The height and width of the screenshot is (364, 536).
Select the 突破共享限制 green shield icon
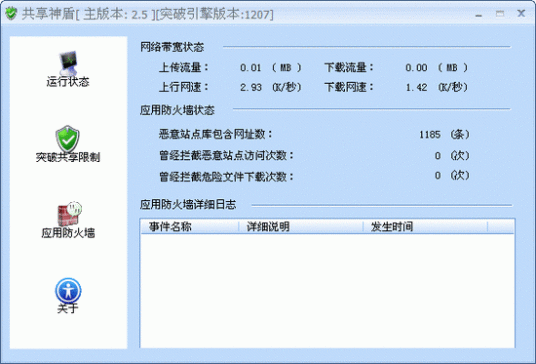point(68,138)
